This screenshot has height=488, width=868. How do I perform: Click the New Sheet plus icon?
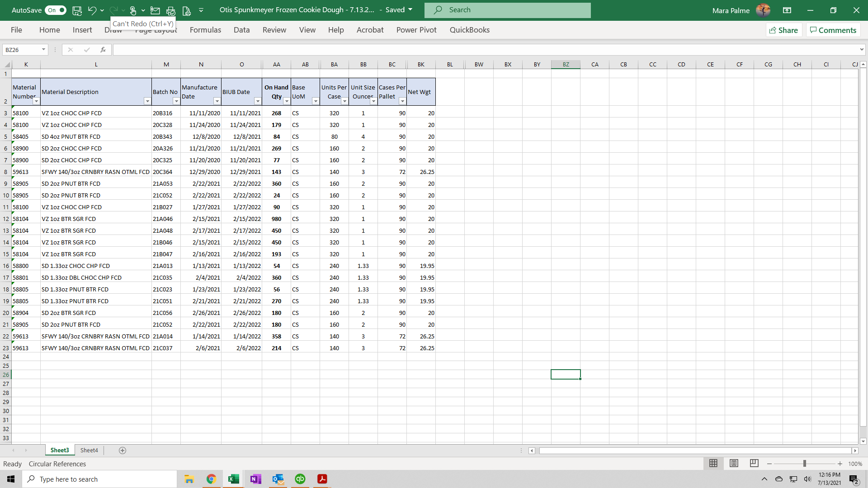(x=123, y=450)
